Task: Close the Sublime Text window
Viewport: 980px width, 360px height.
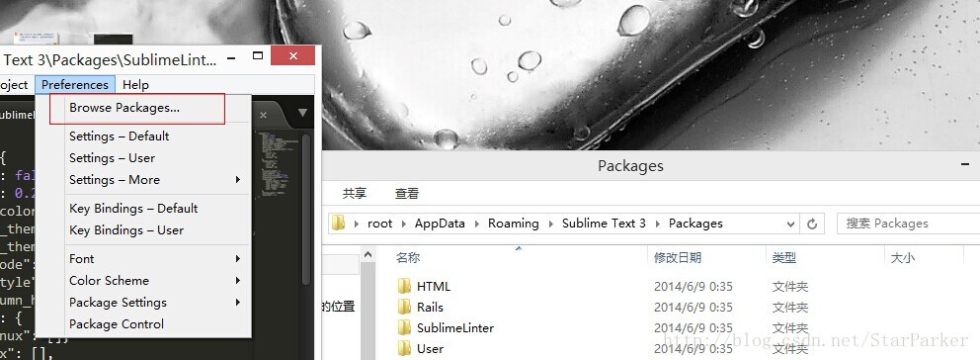Action: pos(293,55)
